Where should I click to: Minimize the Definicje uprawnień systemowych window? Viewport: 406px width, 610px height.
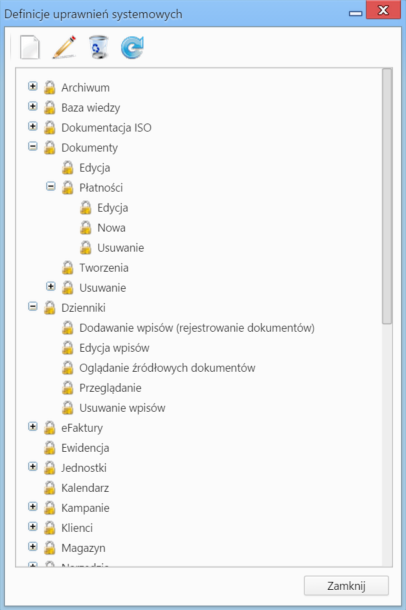(x=355, y=14)
